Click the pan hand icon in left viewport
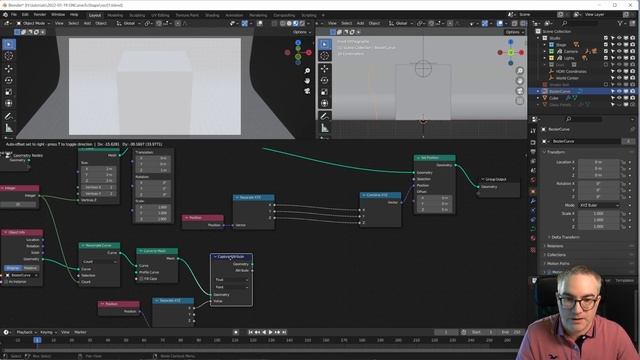The width and height of the screenshot is (640, 360). tap(307, 81)
